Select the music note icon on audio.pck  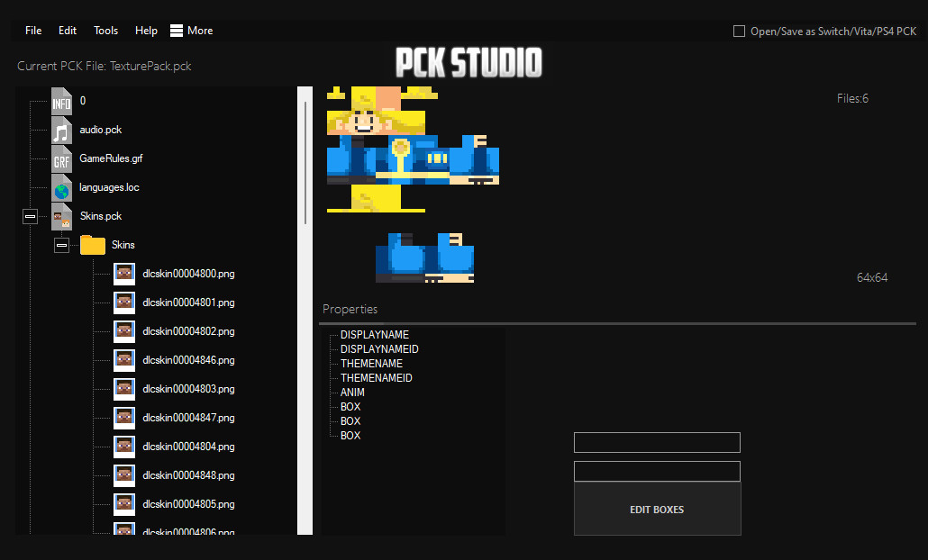[61, 130]
